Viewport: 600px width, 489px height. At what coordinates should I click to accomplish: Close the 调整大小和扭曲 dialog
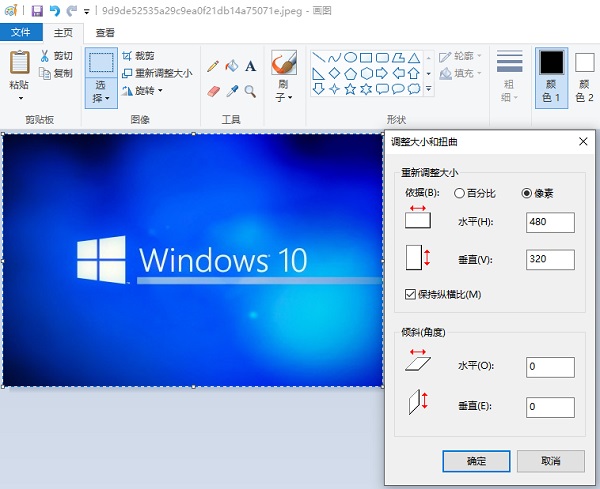click(583, 142)
